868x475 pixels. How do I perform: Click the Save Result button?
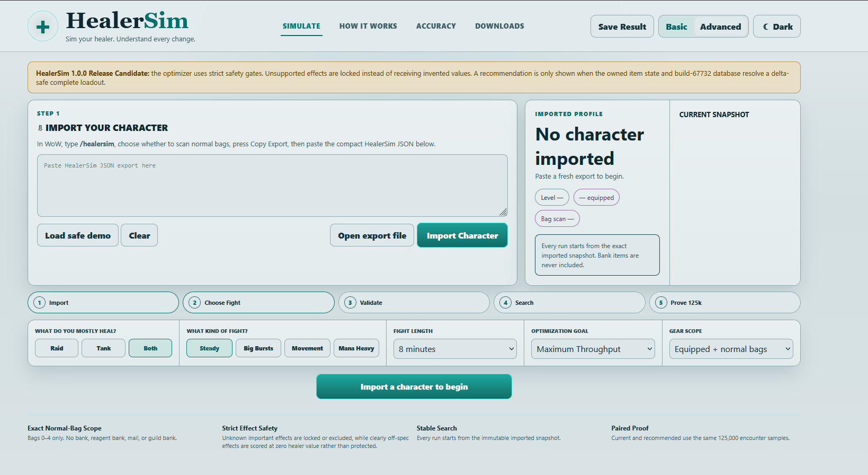click(x=622, y=27)
